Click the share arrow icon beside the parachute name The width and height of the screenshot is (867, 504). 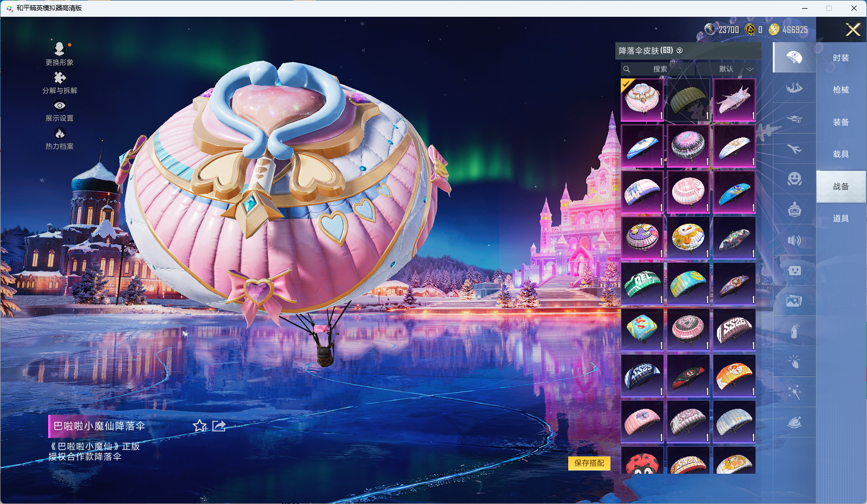pyautogui.click(x=219, y=426)
